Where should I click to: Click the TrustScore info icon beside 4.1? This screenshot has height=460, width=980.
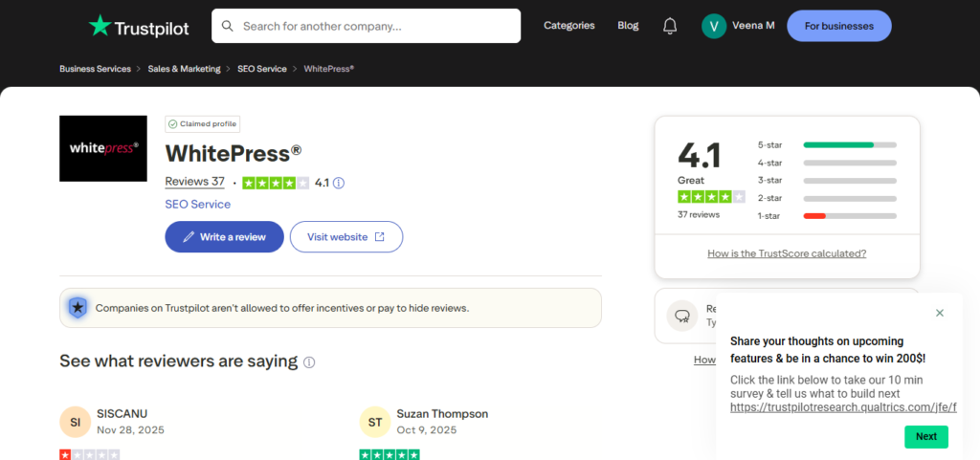click(339, 183)
